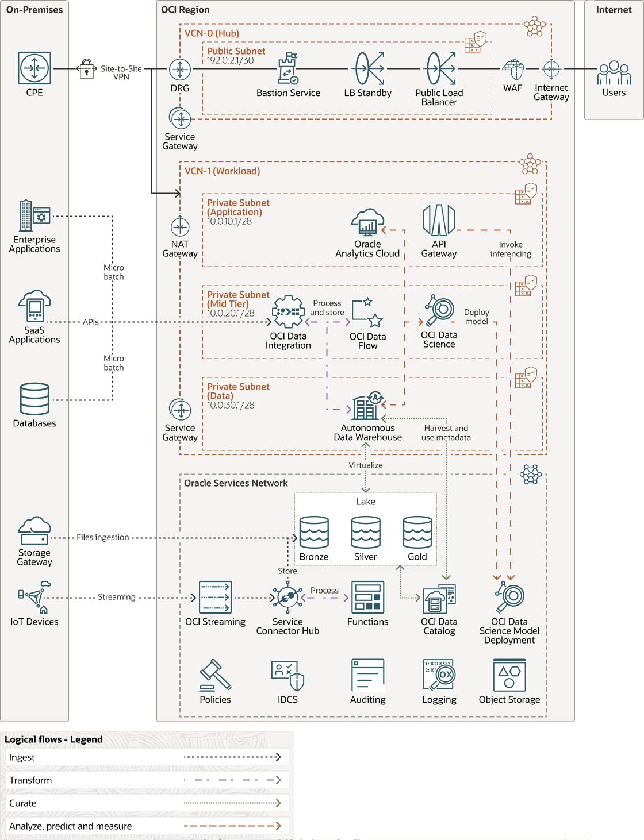644x840 pixels.
Task: Select the Public Subnet security list icon
Action: (x=476, y=42)
